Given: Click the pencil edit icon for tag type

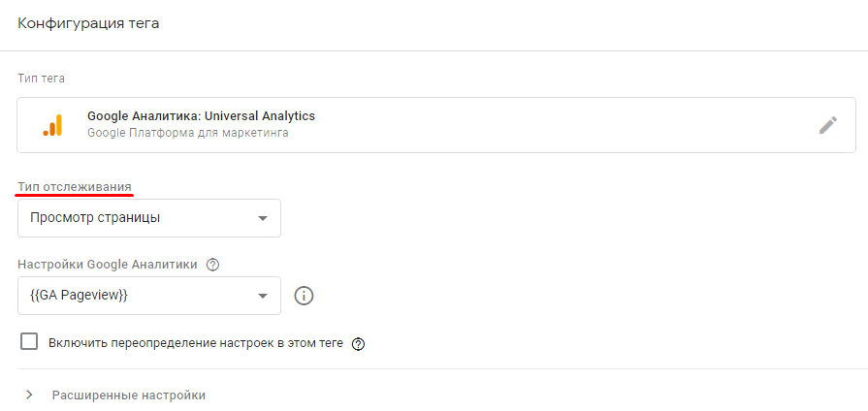Looking at the screenshot, I should (x=827, y=125).
